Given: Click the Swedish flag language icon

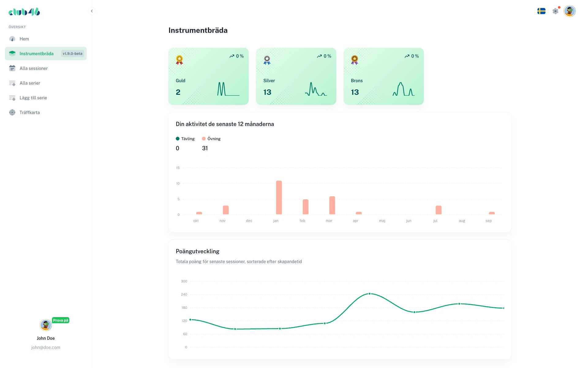Looking at the screenshot, I should pyautogui.click(x=541, y=11).
